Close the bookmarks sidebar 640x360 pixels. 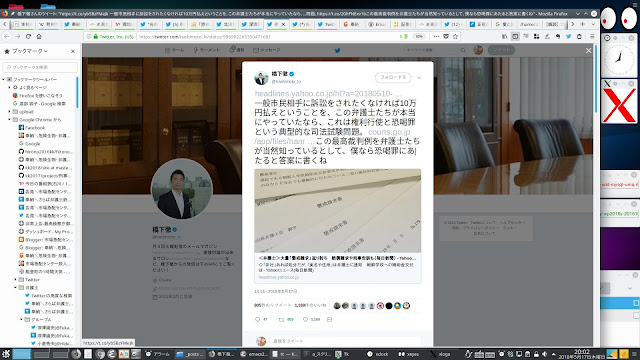point(73,51)
